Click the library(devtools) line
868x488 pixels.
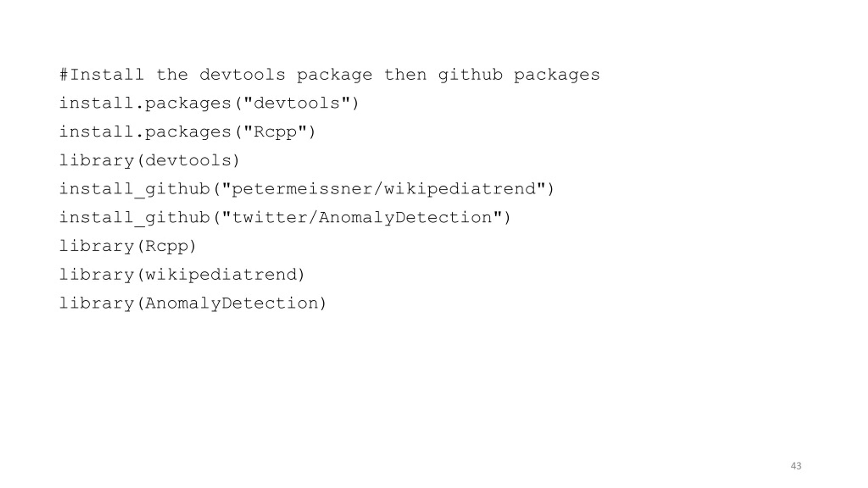[x=150, y=160]
